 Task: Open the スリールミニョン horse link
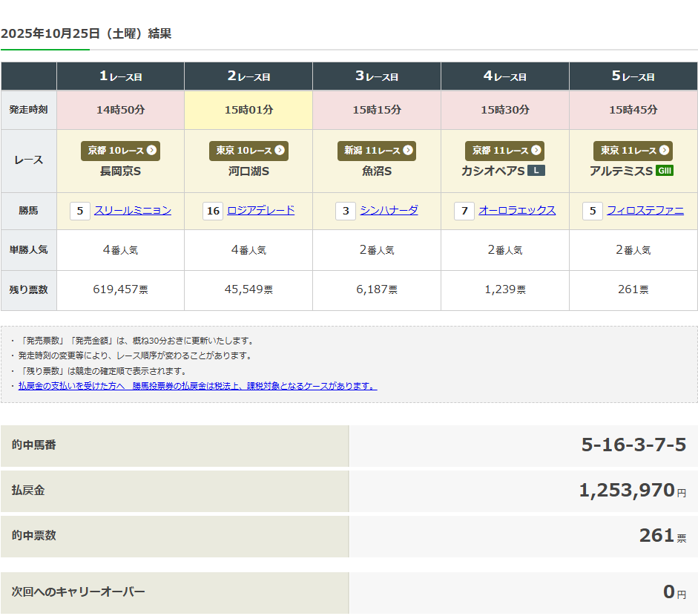[x=133, y=211]
